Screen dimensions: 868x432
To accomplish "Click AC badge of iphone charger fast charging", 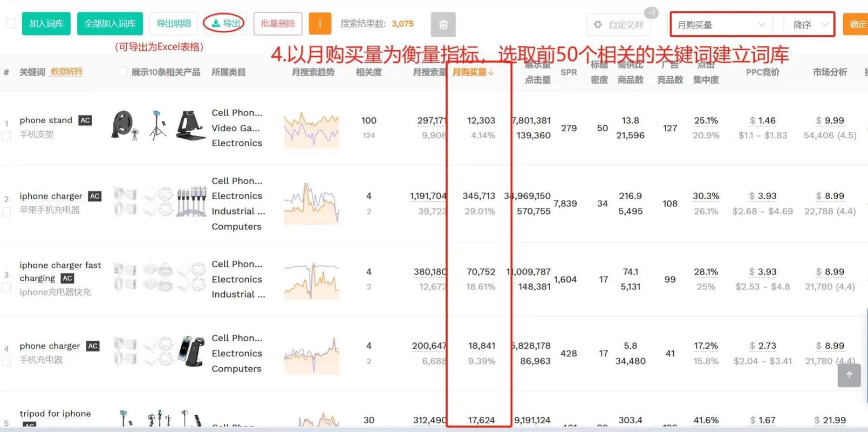I will (x=67, y=278).
